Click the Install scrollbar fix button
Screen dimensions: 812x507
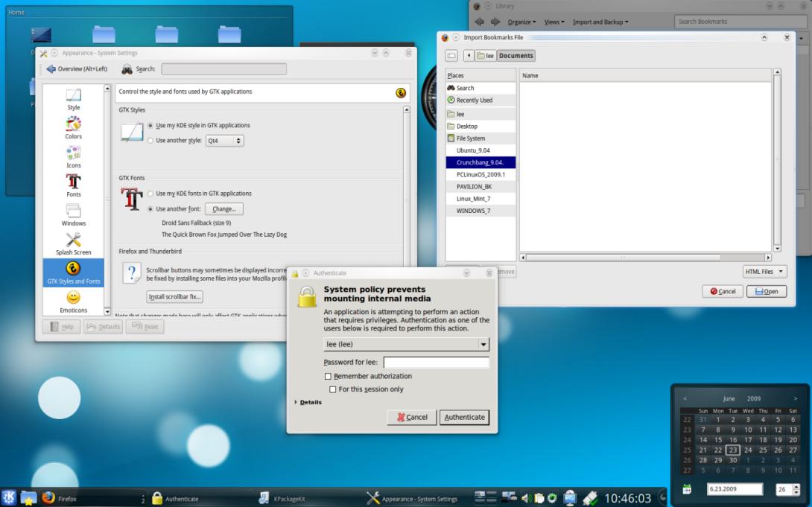[x=175, y=297]
